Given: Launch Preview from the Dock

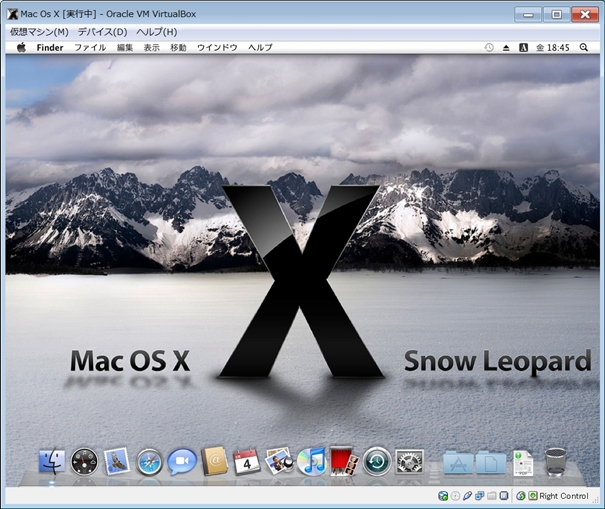Looking at the screenshot, I should click(279, 461).
